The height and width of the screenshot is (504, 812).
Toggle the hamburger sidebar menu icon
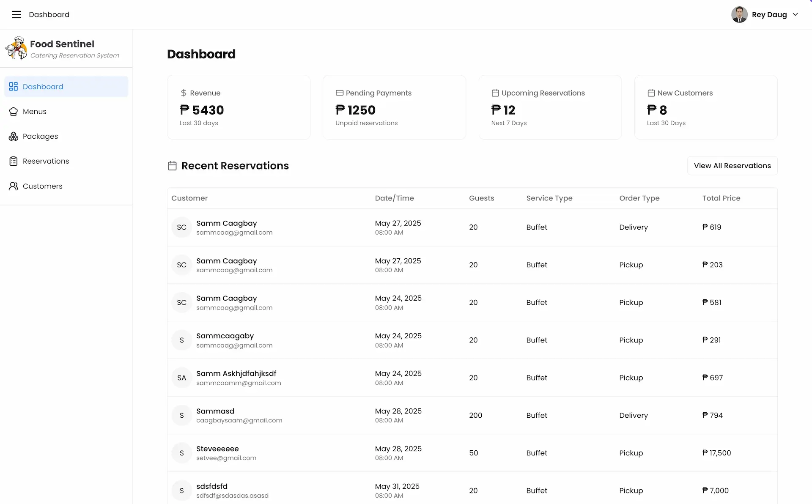[x=16, y=14]
